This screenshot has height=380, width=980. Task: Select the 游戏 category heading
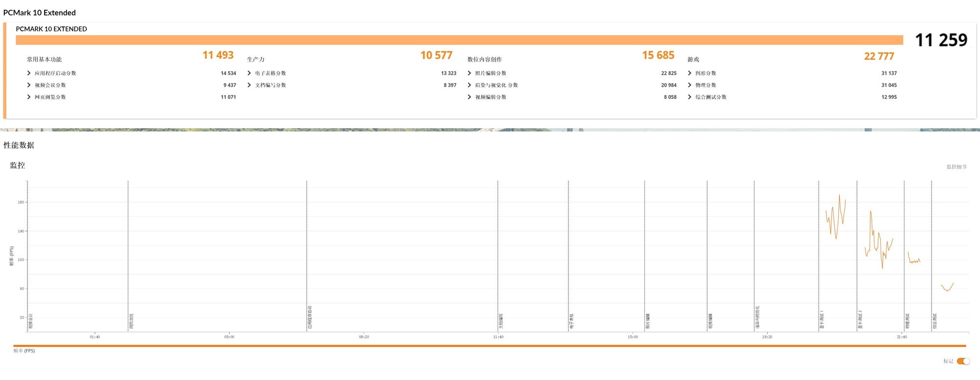[x=693, y=59]
